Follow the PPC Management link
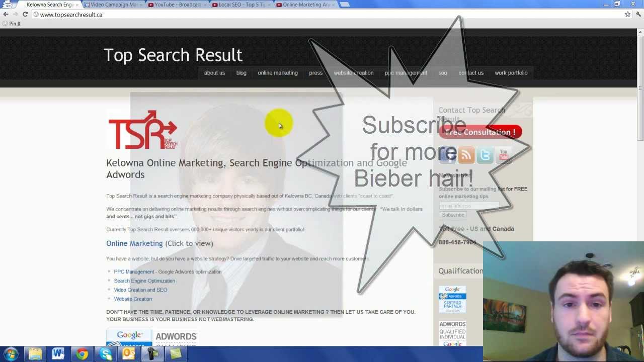Viewport: 644px width, 362px height. (x=134, y=272)
